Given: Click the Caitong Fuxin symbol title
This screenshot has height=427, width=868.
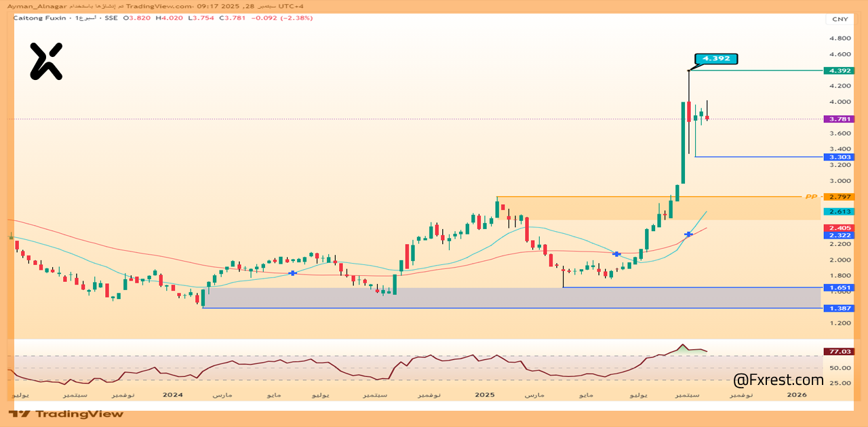Looking at the screenshot, I should (39, 18).
